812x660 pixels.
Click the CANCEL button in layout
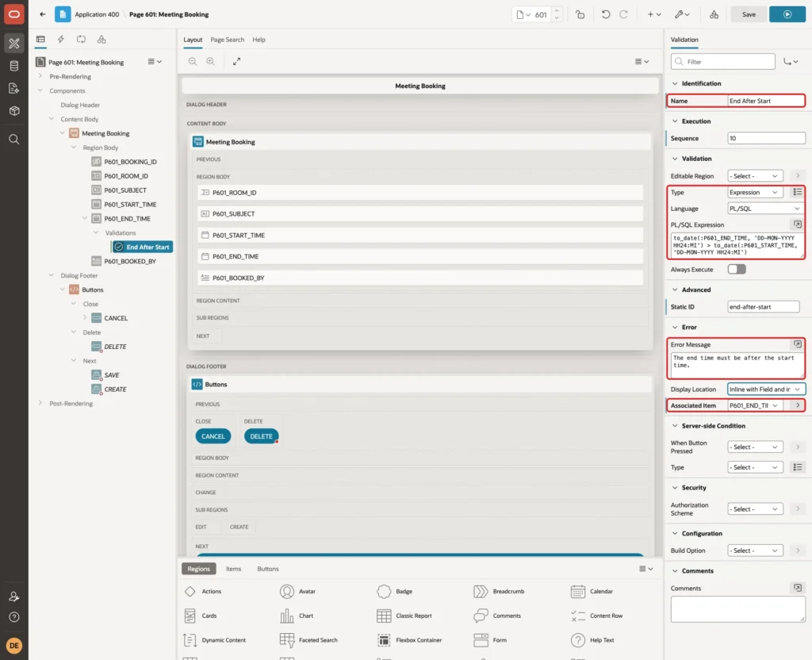tap(213, 436)
